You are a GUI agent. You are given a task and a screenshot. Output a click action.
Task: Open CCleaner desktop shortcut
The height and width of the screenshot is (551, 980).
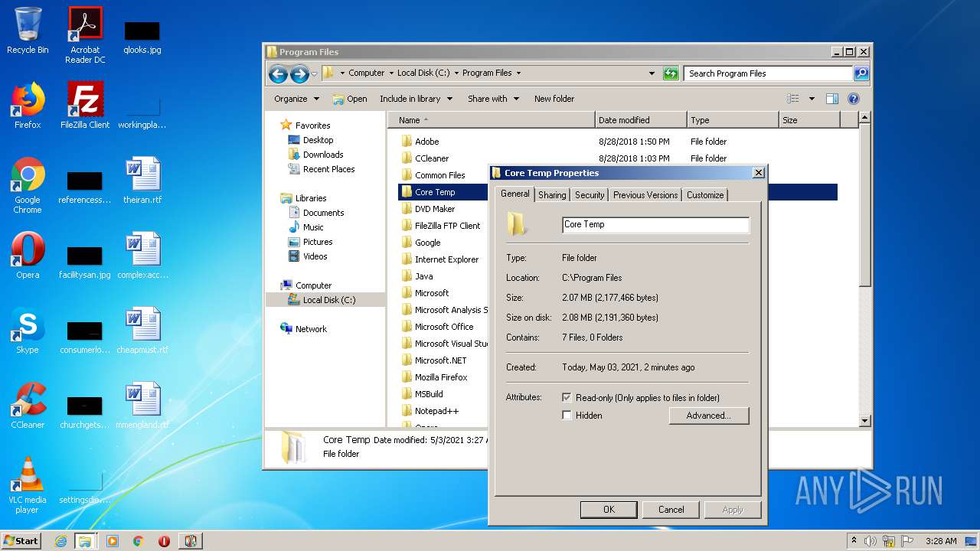tap(28, 406)
